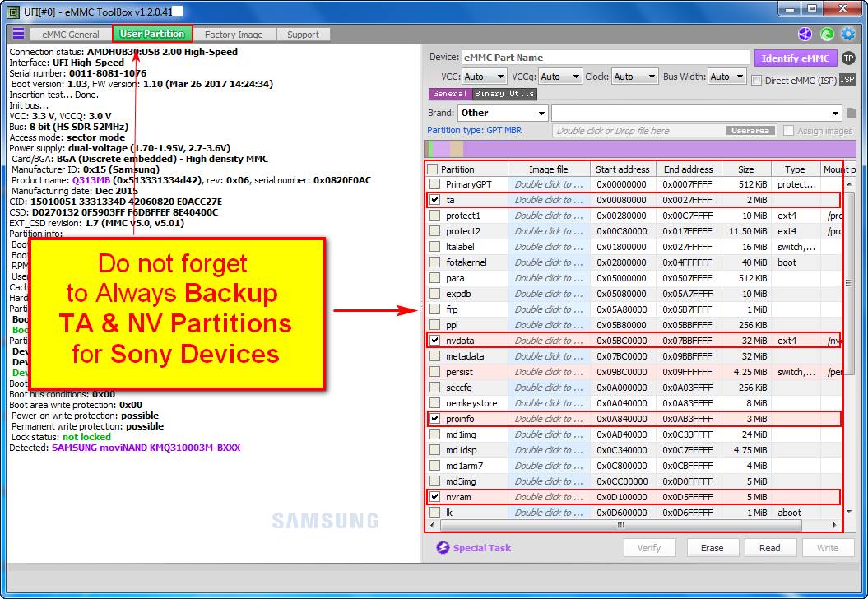868x599 pixels.
Task: Click the Special Task icon
Action: (443, 547)
